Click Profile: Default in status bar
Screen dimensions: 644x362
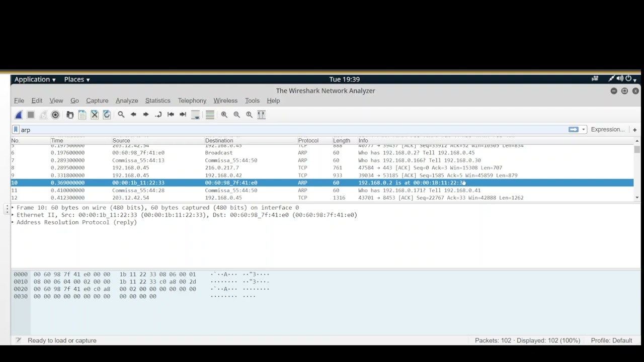[611, 340]
